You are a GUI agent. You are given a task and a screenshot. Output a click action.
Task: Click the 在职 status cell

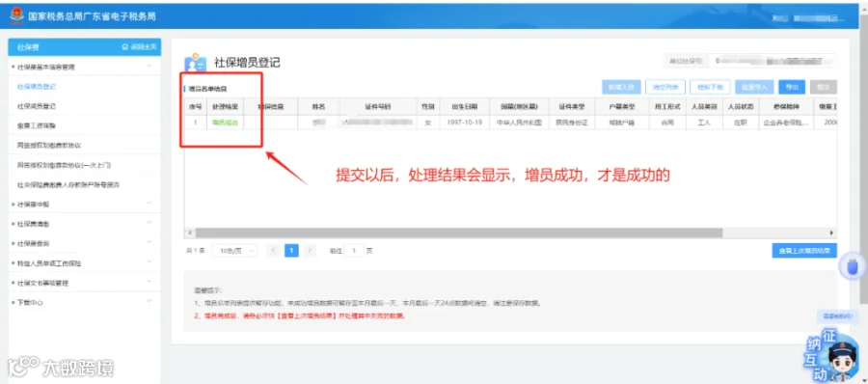(741, 123)
